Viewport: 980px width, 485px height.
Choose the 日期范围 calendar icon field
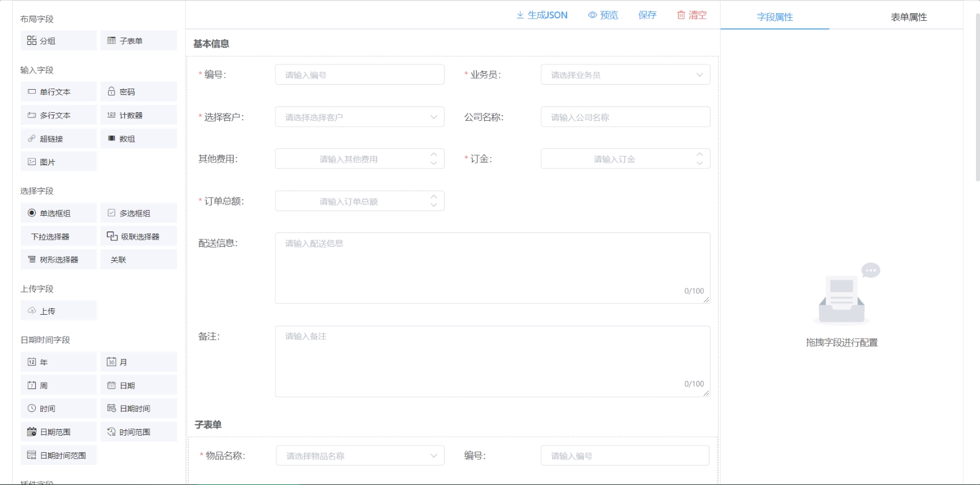click(32, 432)
